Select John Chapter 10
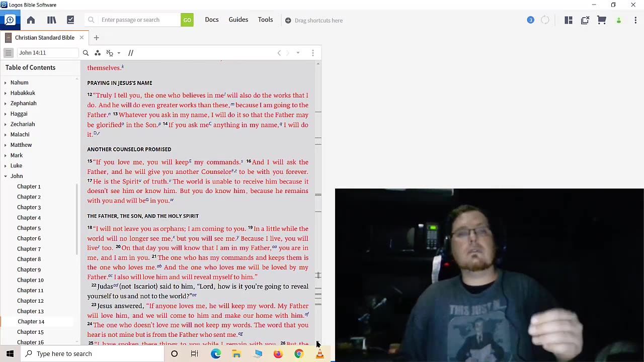This screenshot has width=644, height=362. [30, 280]
